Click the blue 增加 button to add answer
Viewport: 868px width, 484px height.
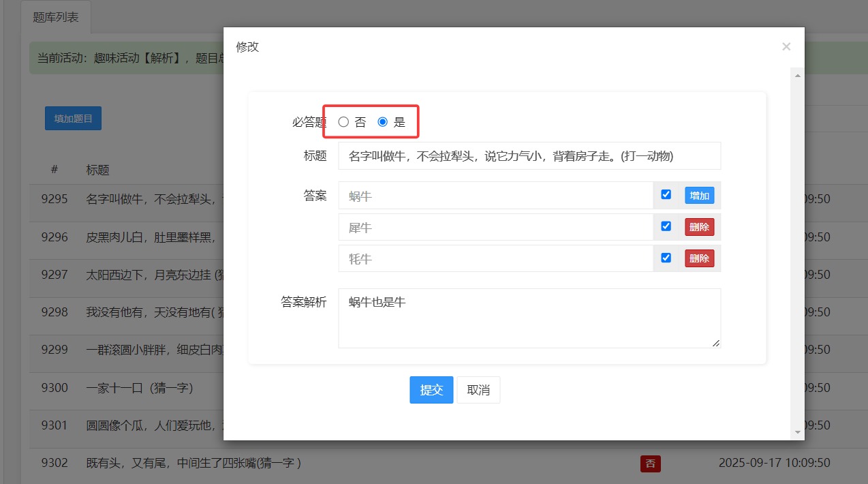click(699, 195)
